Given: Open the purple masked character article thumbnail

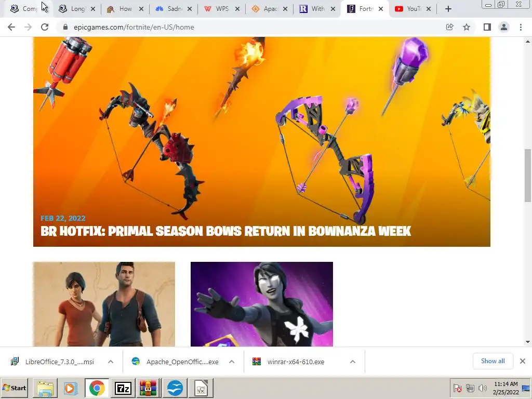Looking at the screenshot, I should coord(262,304).
